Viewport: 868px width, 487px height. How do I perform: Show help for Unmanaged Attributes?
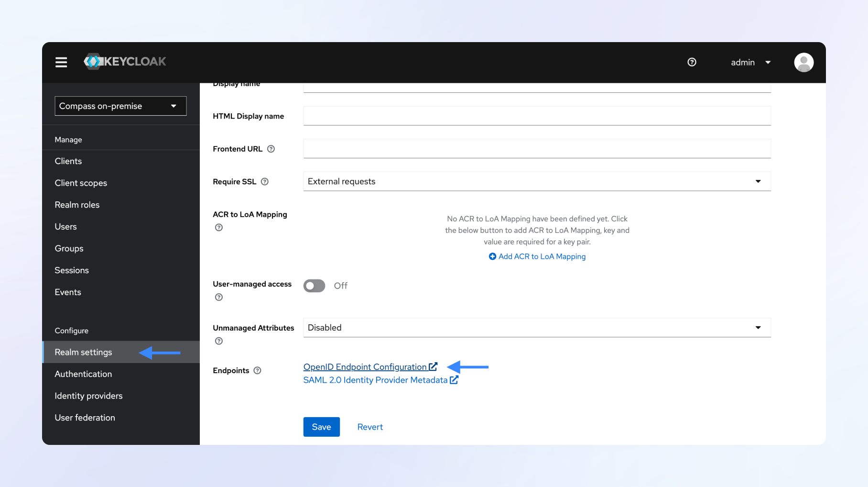[x=219, y=341]
